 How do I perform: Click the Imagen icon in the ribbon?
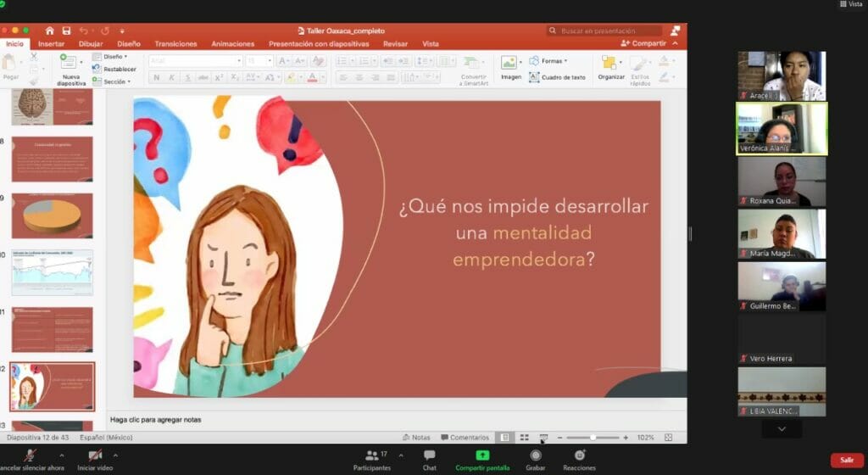tap(509, 64)
